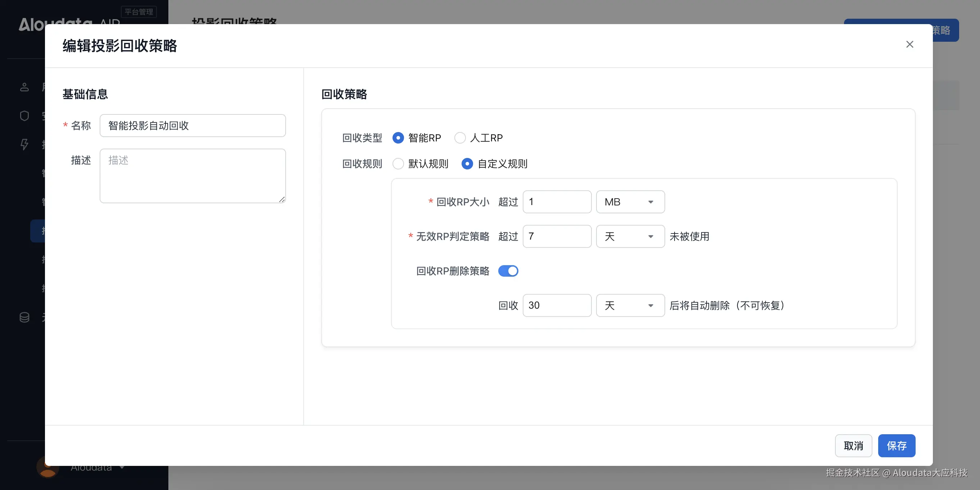Toggle off the 回收RP删除策略 switch
This screenshot has width=980, height=490.
pyautogui.click(x=508, y=271)
